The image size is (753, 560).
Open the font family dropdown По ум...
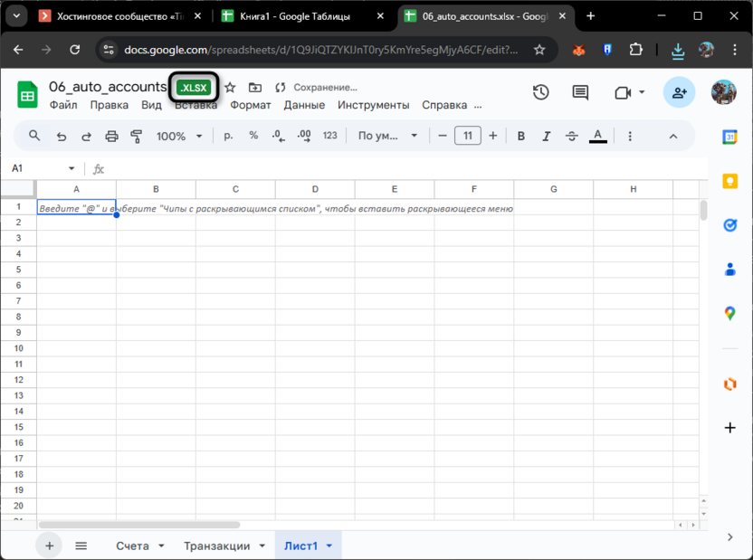pos(386,135)
